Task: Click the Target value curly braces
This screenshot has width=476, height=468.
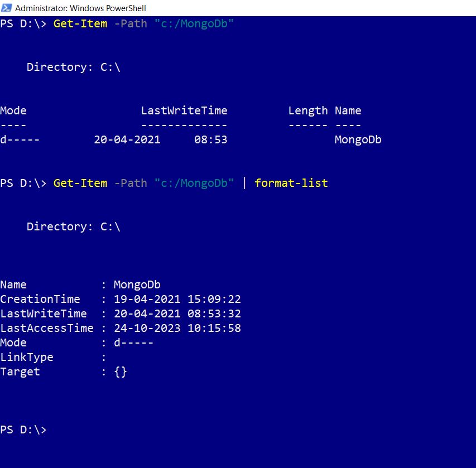Action: (120, 371)
